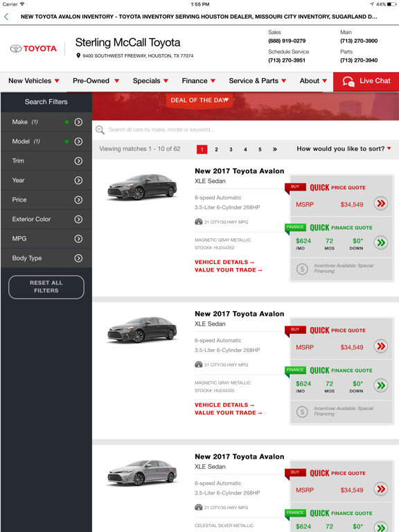
Task: Click the search magnifier icon
Action: coord(100,130)
